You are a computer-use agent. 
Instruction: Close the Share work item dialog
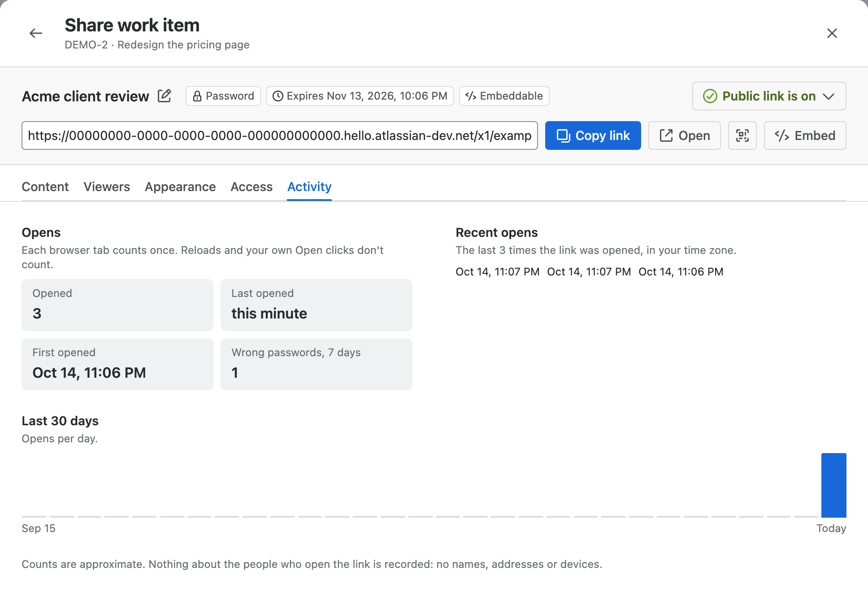pyautogui.click(x=832, y=33)
